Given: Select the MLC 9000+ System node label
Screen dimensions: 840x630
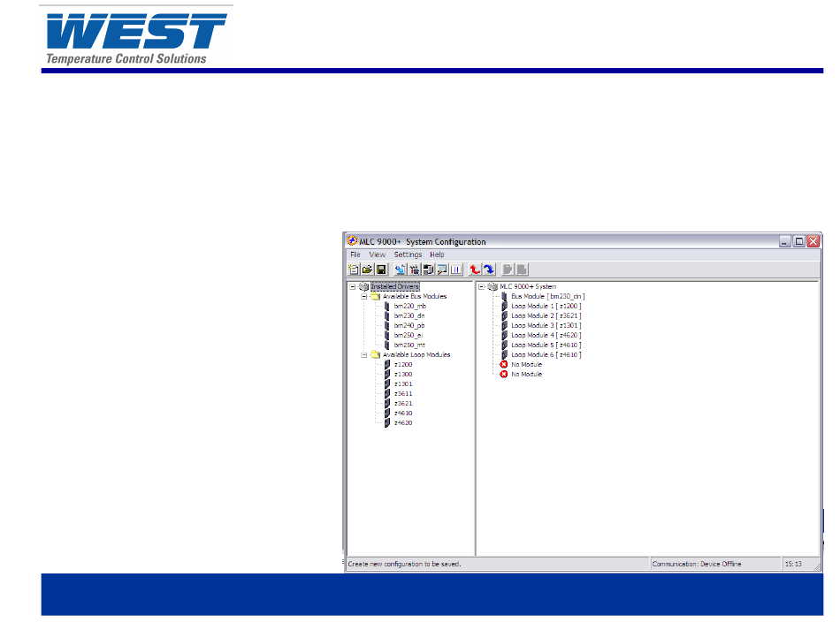Looking at the screenshot, I should (x=528, y=287).
